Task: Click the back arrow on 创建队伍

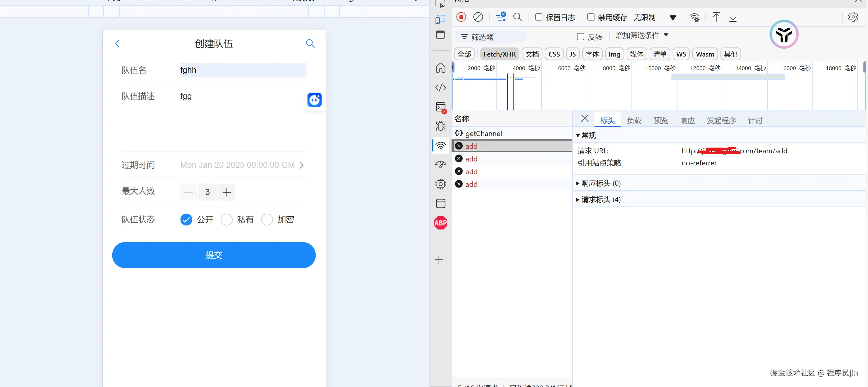Action: [117, 44]
